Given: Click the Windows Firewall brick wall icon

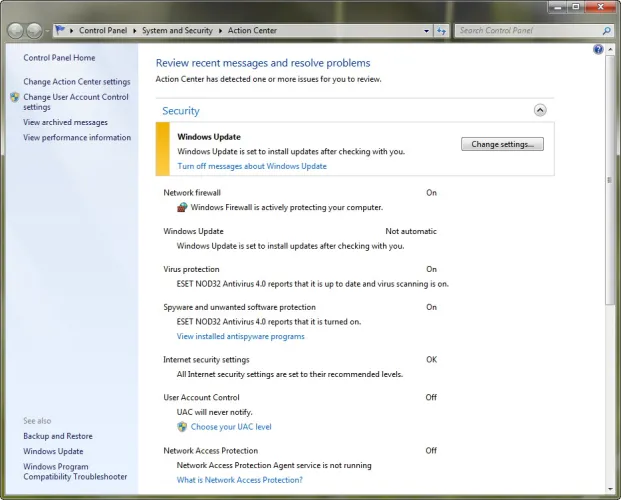Looking at the screenshot, I should pyautogui.click(x=182, y=207).
